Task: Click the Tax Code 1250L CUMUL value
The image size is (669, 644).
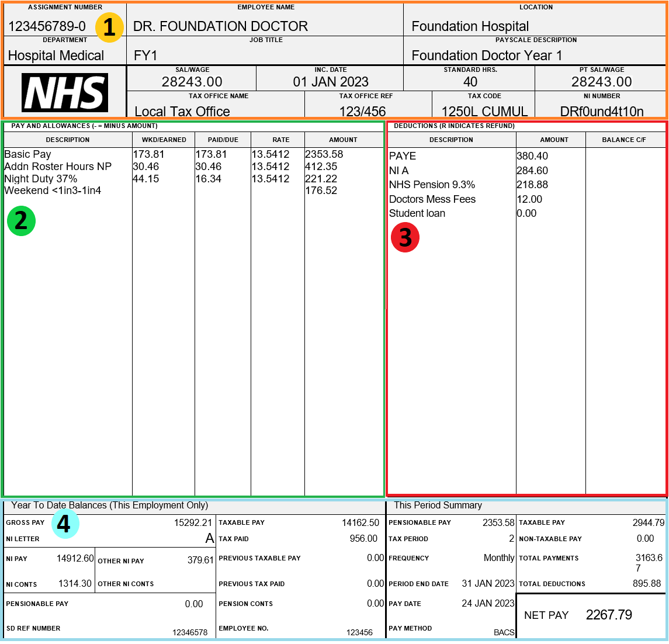Action: [484, 112]
